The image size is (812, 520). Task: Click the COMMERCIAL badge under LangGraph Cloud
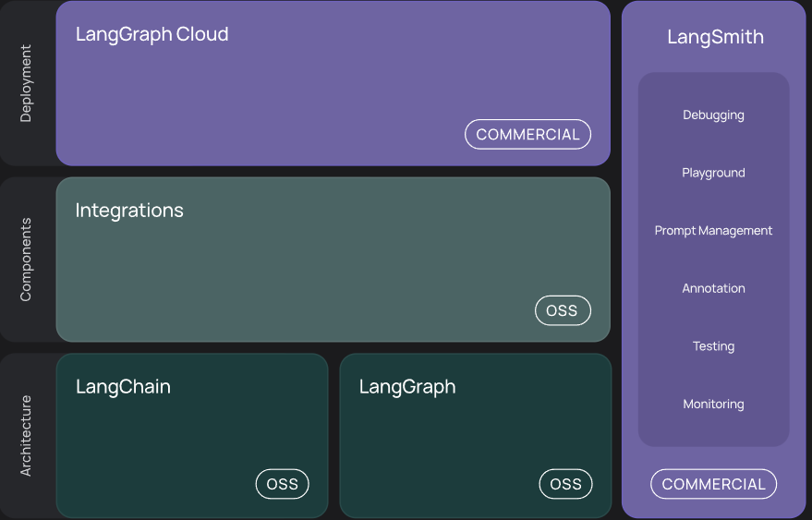[x=527, y=134]
